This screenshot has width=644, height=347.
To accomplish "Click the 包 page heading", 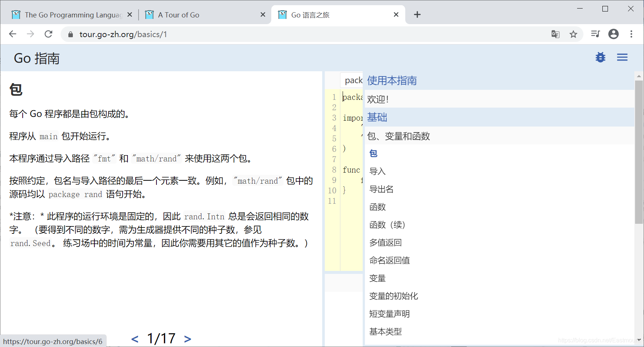I will [16, 89].
